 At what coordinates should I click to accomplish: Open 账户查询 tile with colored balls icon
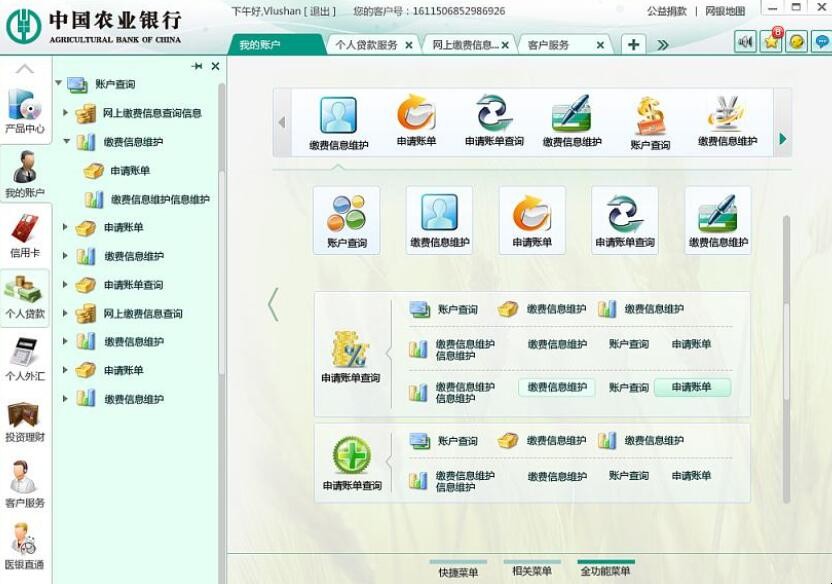(x=346, y=219)
